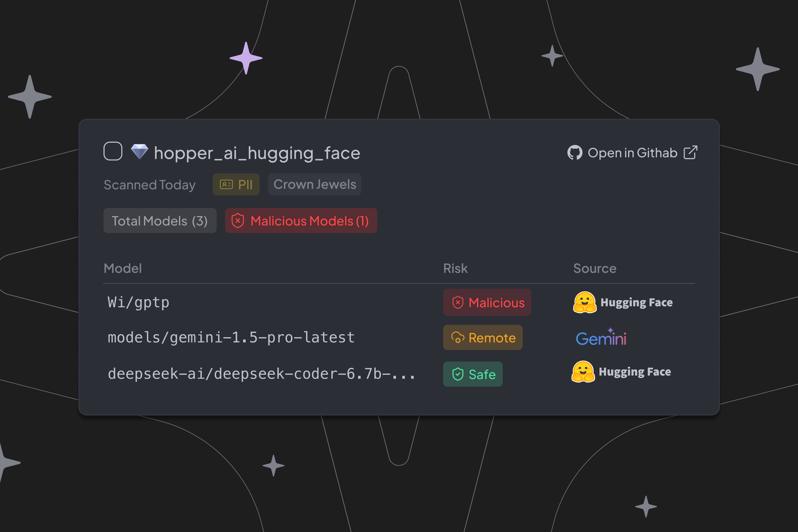The height and width of the screenshot is (532, 798).
Task: Click shield icon in Malicious Models
Action: (x=238, y=220)
